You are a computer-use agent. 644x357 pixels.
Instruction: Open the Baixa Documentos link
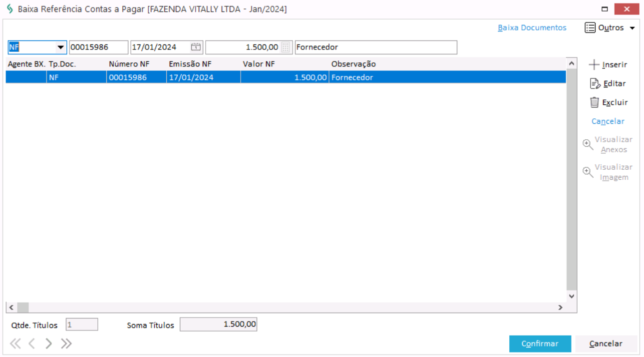(x=532, y=28)
